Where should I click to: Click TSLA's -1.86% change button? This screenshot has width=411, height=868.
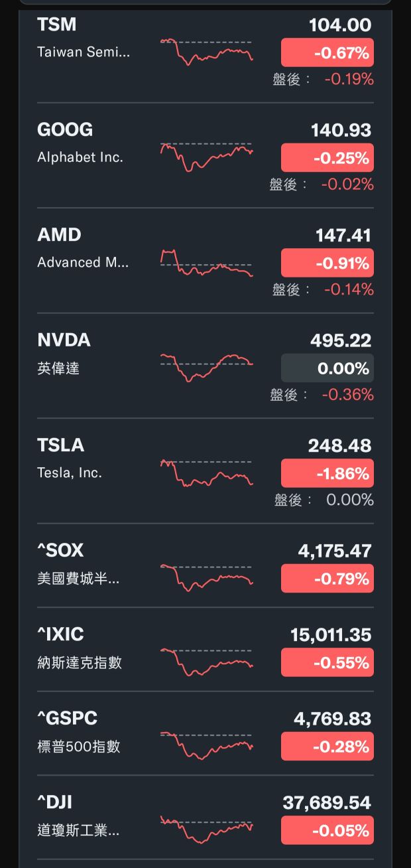(327, 473)
